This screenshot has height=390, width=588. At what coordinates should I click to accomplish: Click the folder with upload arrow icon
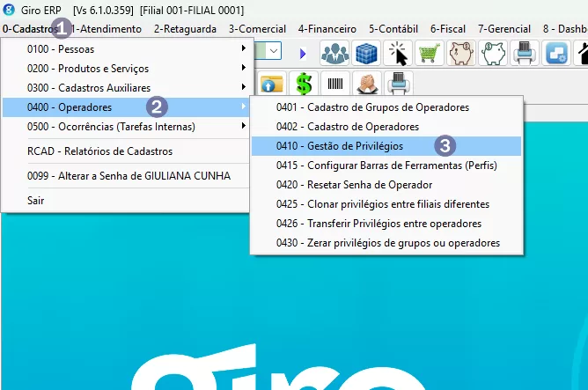[x=273, y=85]
